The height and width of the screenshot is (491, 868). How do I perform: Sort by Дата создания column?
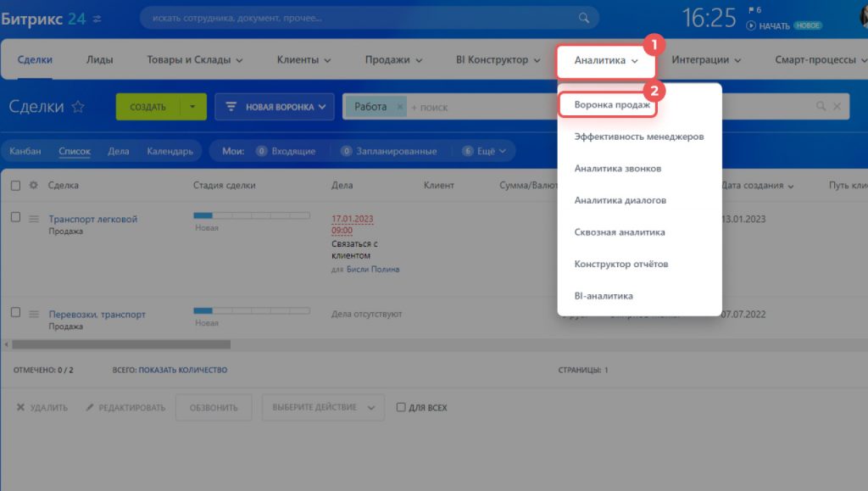click(x=757, y=186)
